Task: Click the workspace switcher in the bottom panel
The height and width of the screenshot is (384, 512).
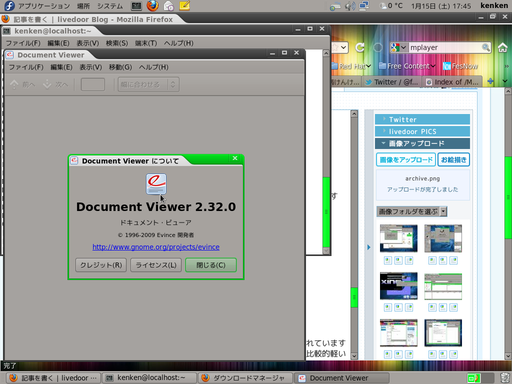Action: tap(480, 378)
